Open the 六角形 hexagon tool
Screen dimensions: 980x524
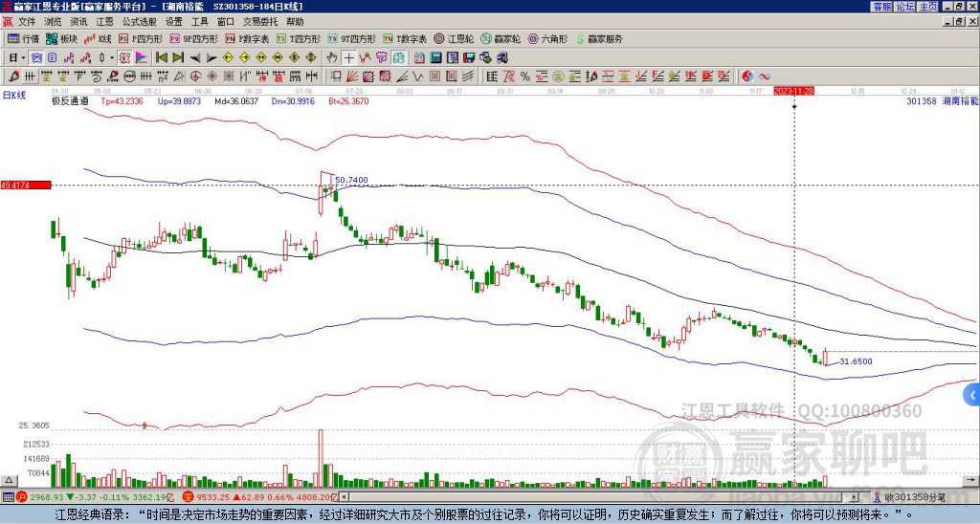548,38
